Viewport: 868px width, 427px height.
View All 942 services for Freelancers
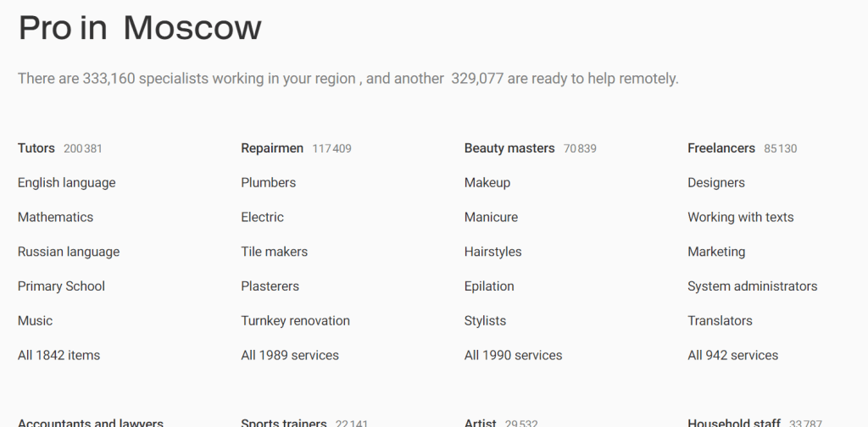(732, 356)
